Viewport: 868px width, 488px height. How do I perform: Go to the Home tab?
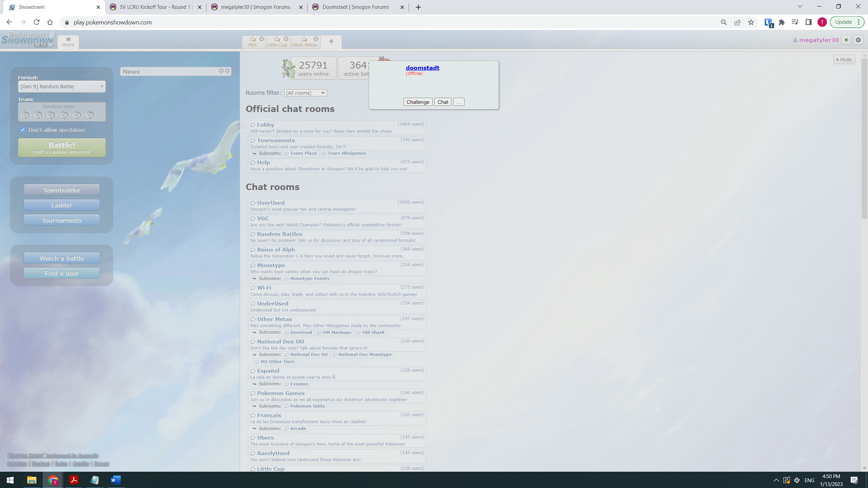coord(68,42)
